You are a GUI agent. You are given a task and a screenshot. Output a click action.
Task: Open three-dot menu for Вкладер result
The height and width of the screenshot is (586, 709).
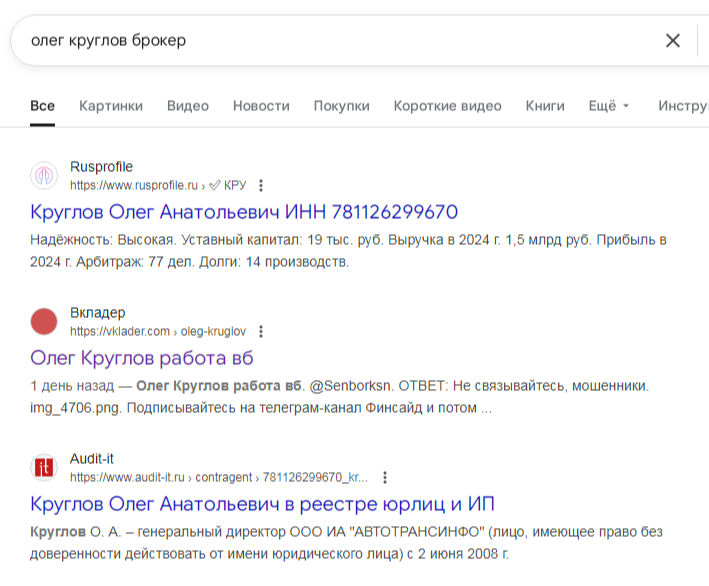click(x=261, y=331)
